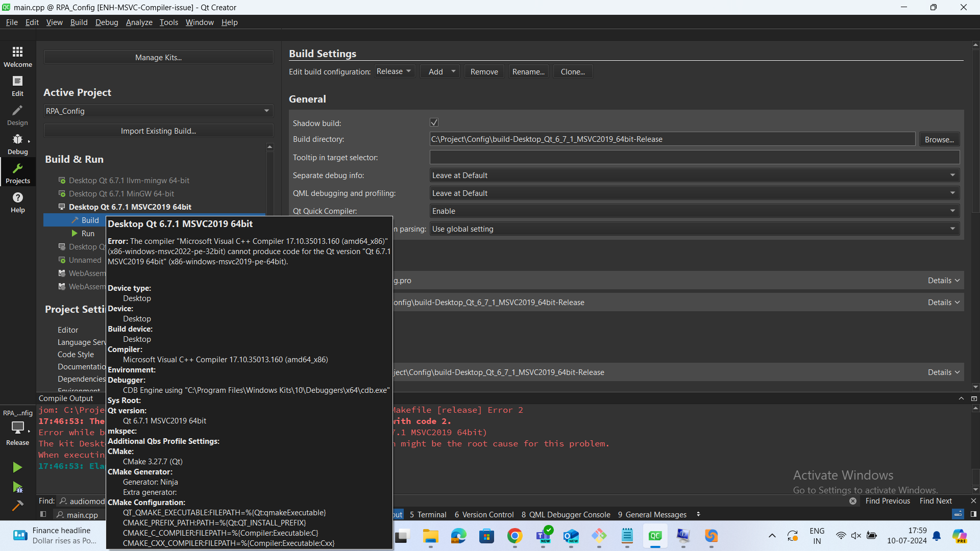Open the Use global setting dropdown

694,229
